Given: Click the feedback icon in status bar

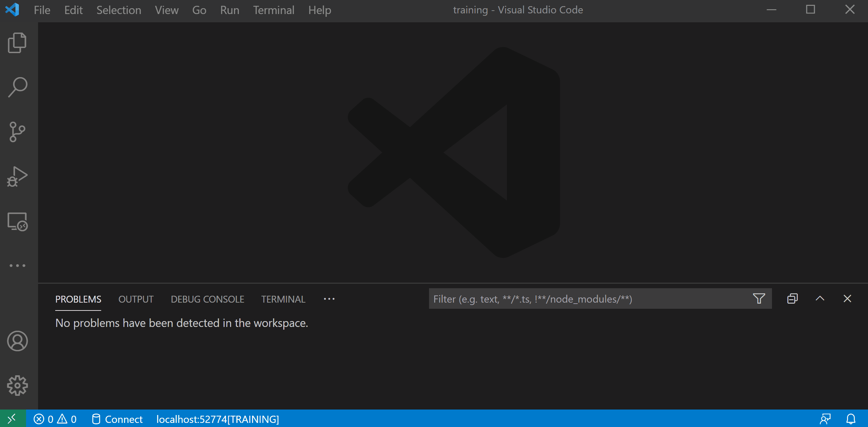Looking at the screenshot, I should pyautogui.click(x=825, y=419).
